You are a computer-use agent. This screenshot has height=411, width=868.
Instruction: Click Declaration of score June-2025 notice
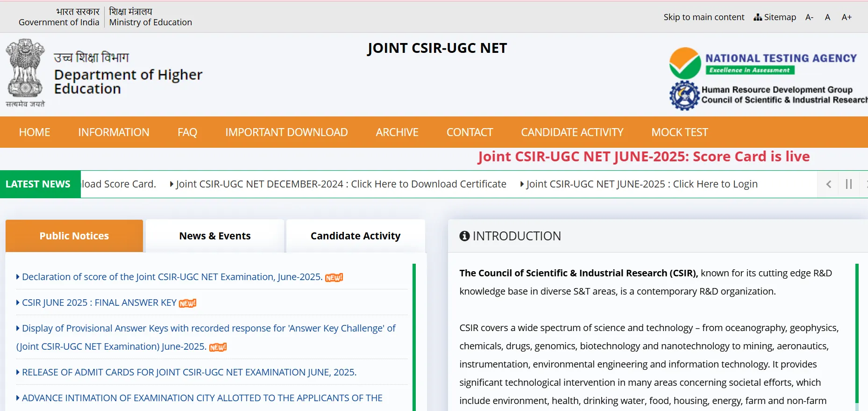click(172, 277)
